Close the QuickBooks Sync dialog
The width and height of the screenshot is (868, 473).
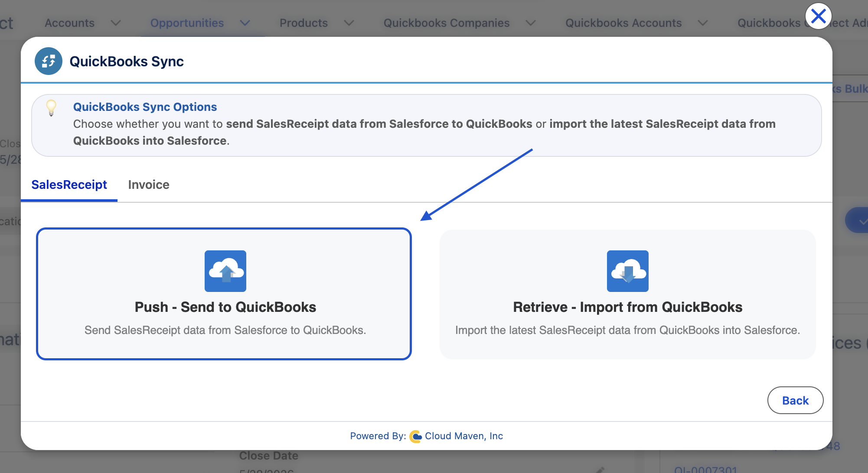(818, 16)
